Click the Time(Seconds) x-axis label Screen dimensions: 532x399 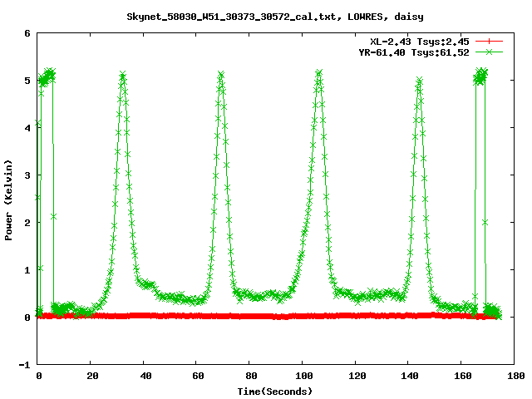tap(275, 391)
